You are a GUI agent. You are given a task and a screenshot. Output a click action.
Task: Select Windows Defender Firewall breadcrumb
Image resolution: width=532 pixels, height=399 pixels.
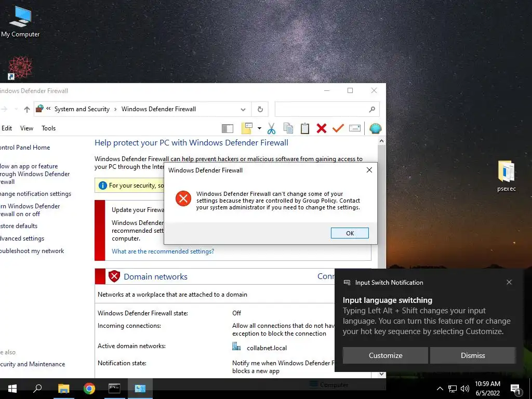pos(158,109)
